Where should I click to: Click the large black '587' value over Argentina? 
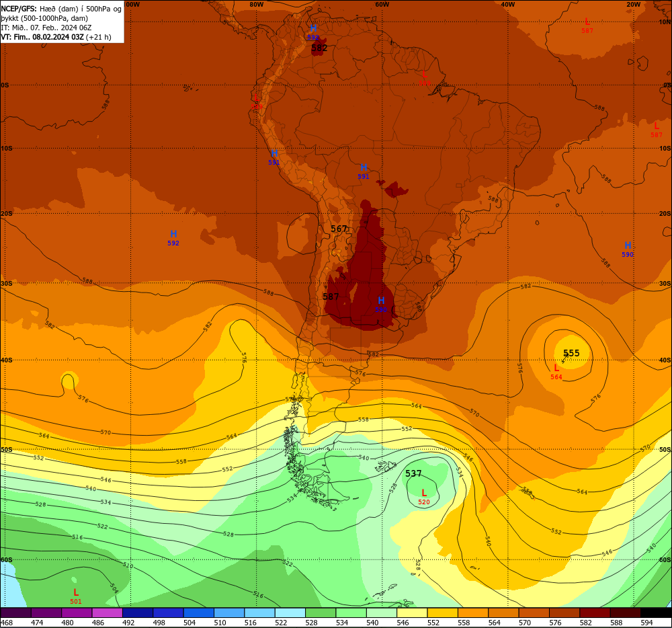click(331, 297)
